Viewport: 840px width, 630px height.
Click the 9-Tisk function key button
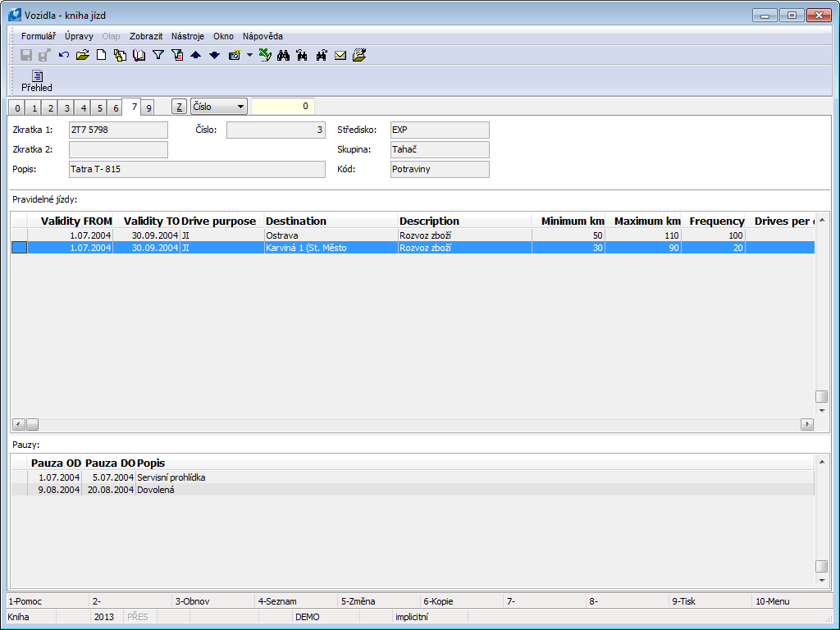pyautogui.click(x=710, y=601)
